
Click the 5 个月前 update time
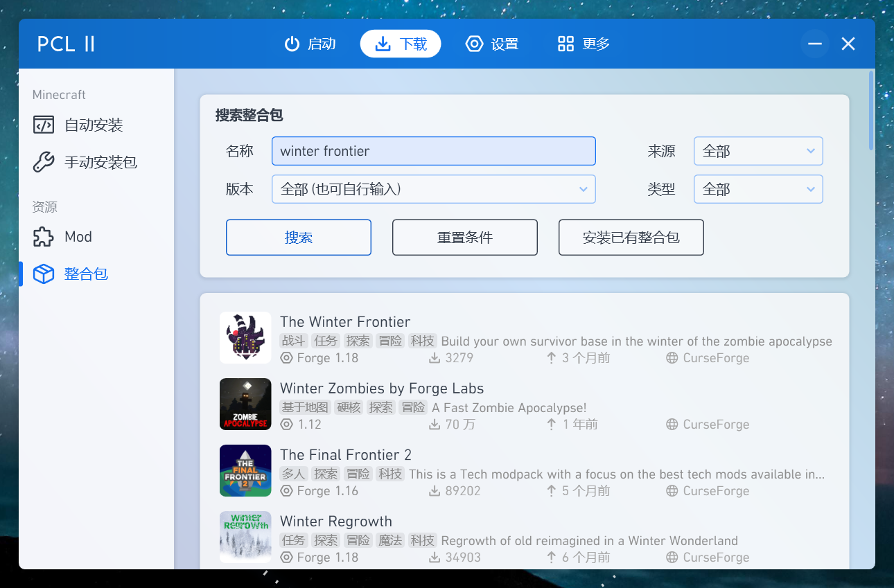578,491
